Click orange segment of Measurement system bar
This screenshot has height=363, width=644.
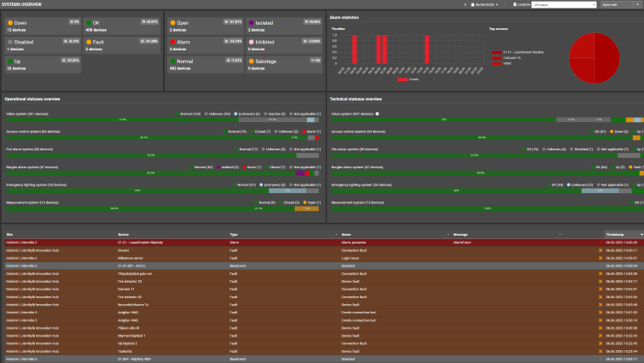[306, 209]
